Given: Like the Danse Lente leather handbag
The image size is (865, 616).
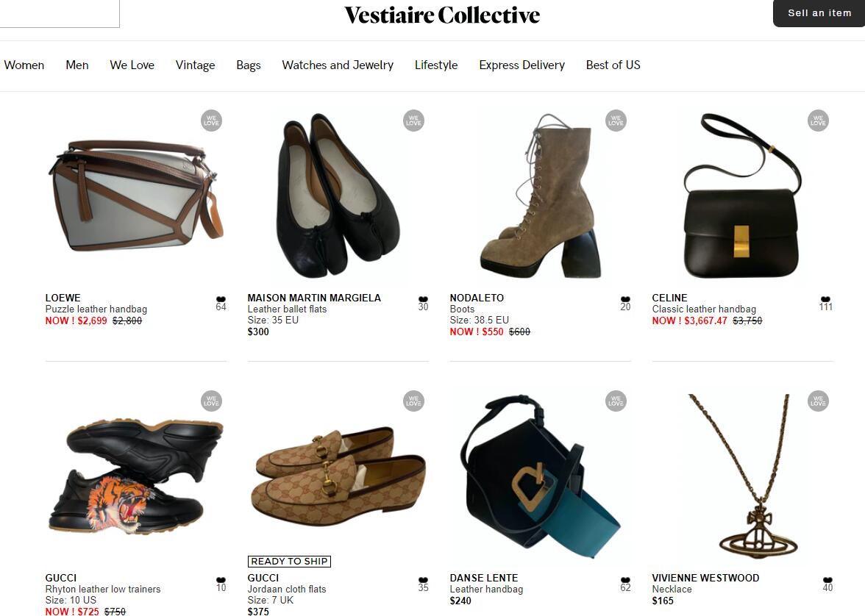Looking at the screenshot, I should point(625,579).
